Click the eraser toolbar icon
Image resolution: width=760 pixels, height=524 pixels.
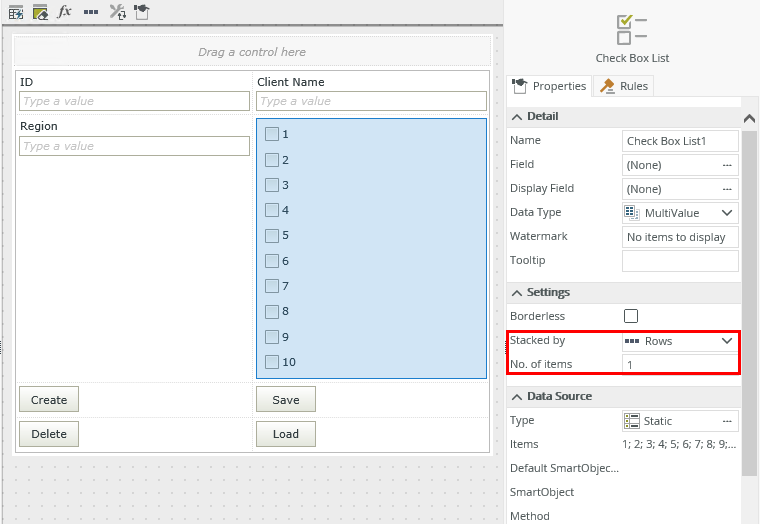coord(40,12)
